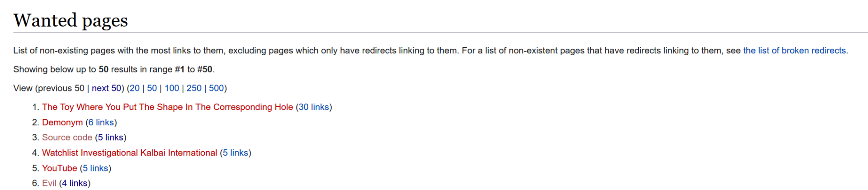View 5 links to Watchlist Investigational Kalbai

tap(236, 153)
